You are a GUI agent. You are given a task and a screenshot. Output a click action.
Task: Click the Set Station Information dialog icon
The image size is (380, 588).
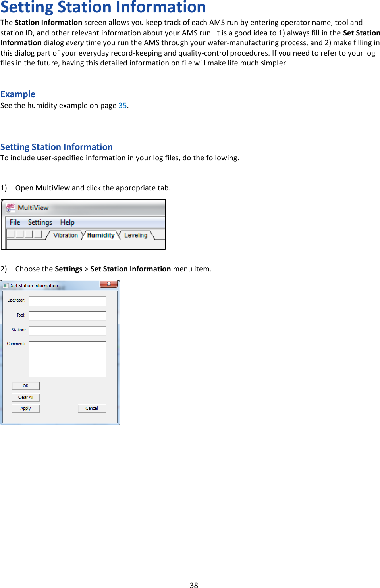tap(6, 286)
